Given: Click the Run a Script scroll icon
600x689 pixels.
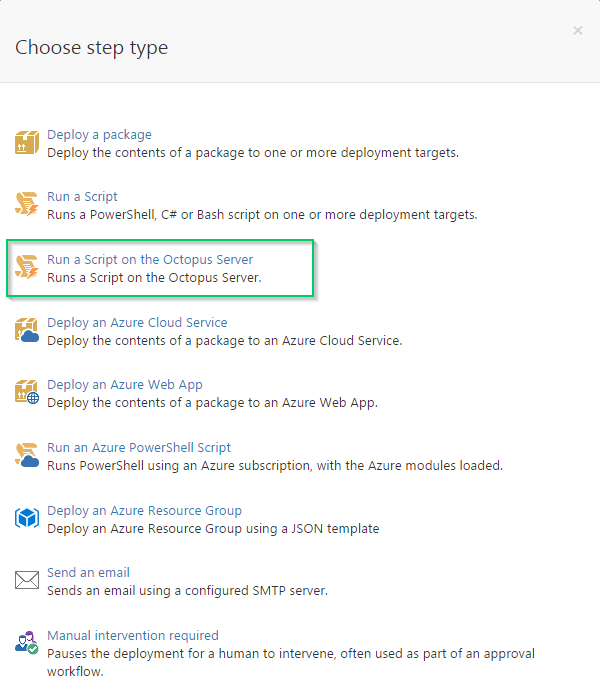Looking at the screenshot, I should pos(27,204).
